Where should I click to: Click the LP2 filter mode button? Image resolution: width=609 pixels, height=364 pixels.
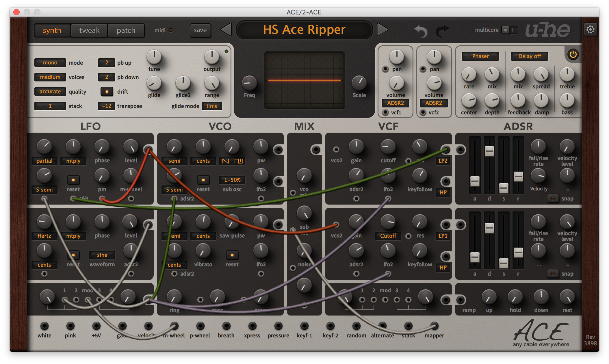click(x=443, y=161)
